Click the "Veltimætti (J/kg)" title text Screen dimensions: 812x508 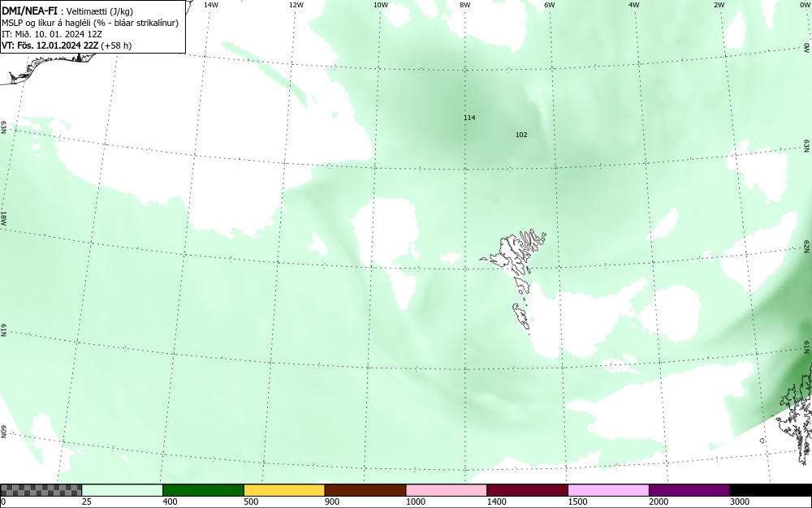pos(99,12)
